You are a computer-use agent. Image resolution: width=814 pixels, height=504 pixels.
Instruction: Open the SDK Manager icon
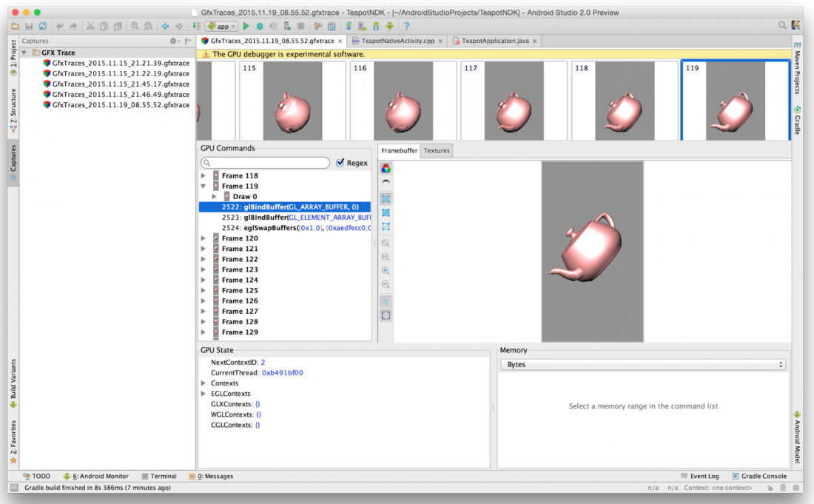click(376, 26)
